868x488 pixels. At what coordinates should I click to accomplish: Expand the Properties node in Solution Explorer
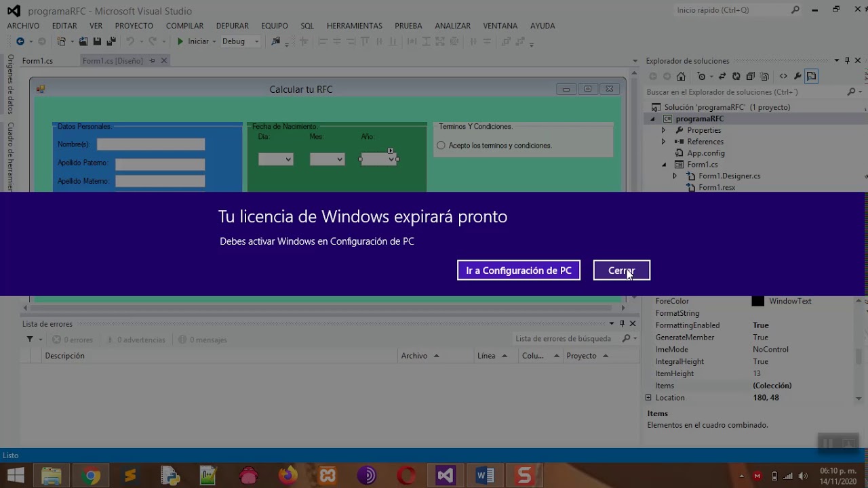[x=663, y=130]
